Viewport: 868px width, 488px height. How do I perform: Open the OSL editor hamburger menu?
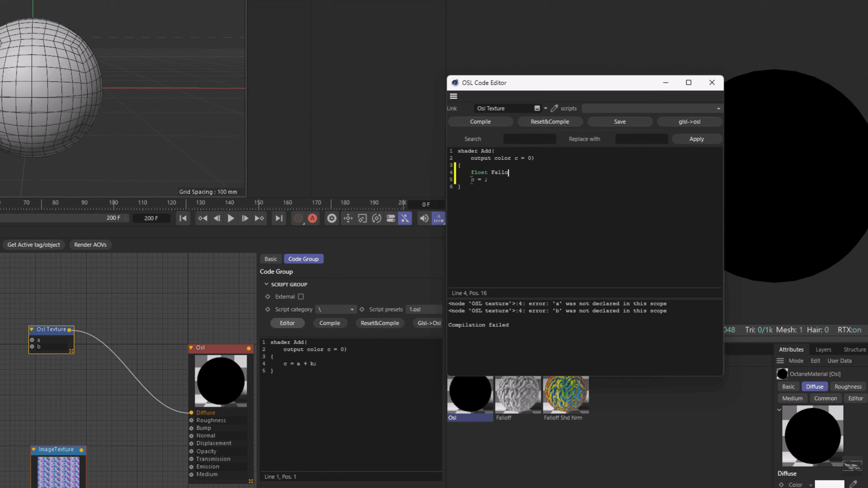pos(454,96)
